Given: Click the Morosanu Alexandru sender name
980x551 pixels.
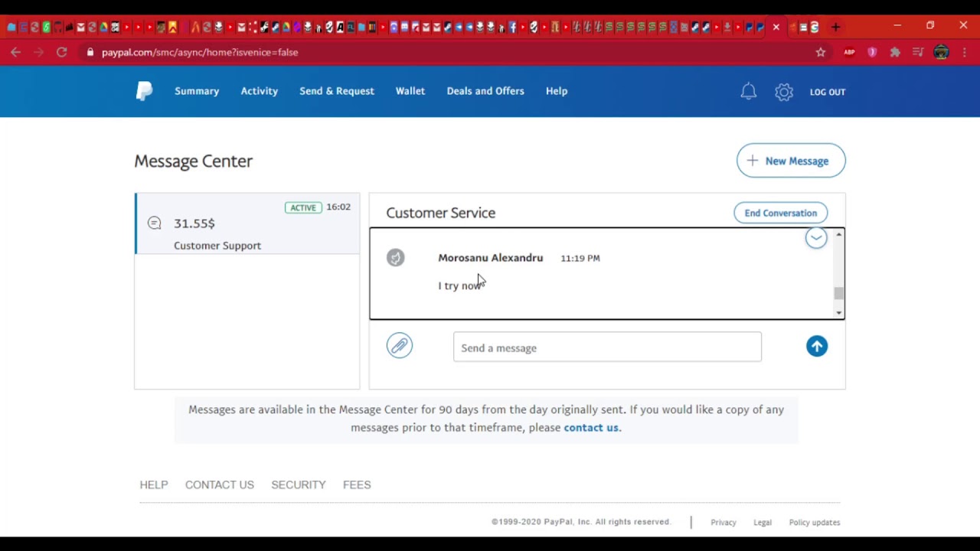Looking at the screenshot, I should (491, 258).
